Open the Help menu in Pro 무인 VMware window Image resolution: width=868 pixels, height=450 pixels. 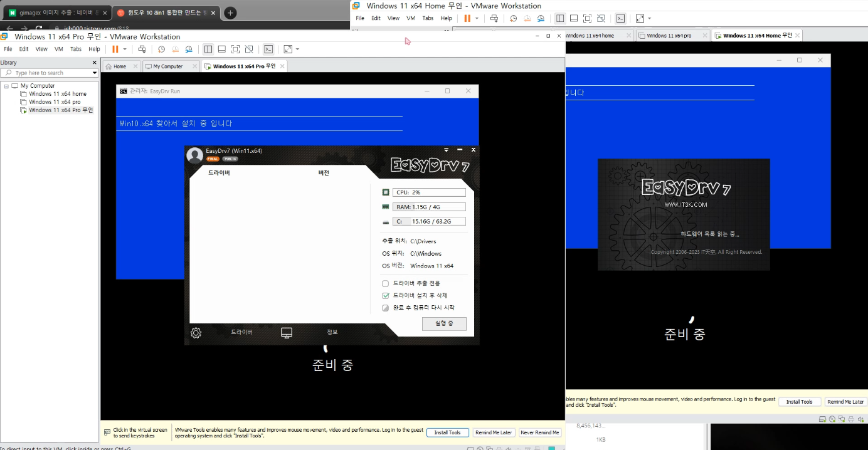(94, 49)
